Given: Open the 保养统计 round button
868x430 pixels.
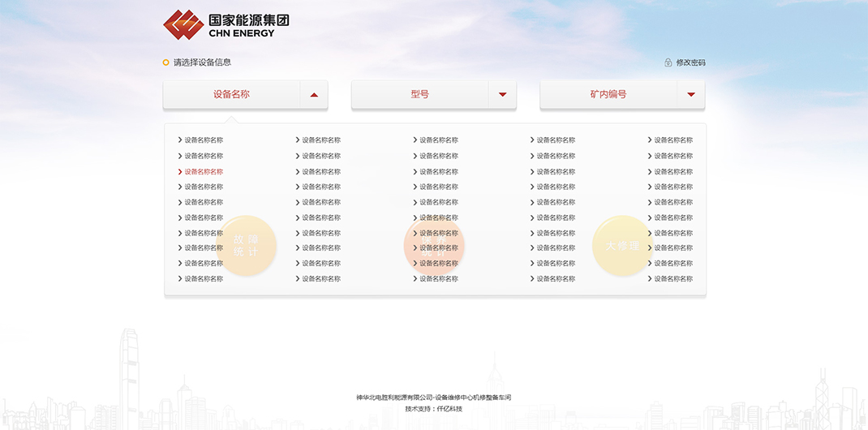Looking at the screenshot, I should click(434, 245).
